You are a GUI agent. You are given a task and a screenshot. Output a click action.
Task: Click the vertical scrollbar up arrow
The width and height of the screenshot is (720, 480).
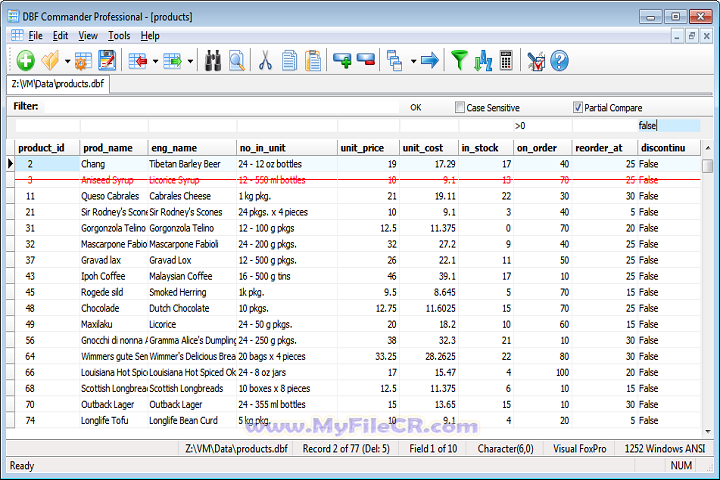pyautogui.click(x=708, y=148)
